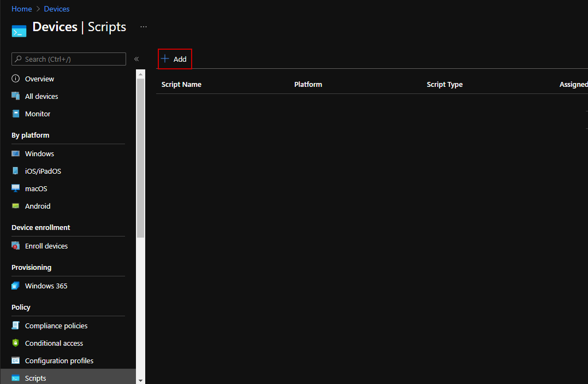
Task: Collapse the sidebar with the double chevron
Action: tap(136, 59)
